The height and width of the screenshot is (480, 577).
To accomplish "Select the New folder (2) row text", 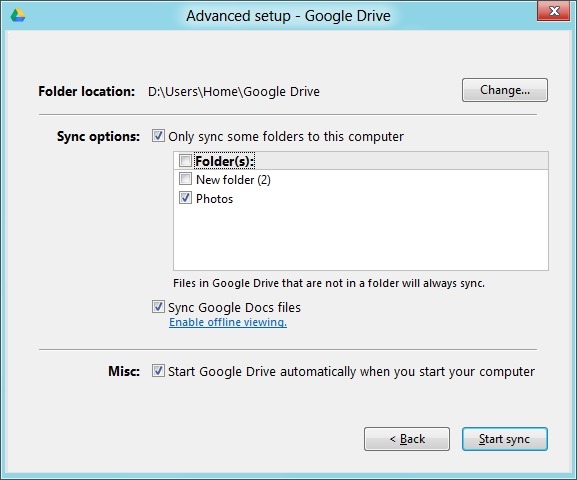I will point(233,180).
